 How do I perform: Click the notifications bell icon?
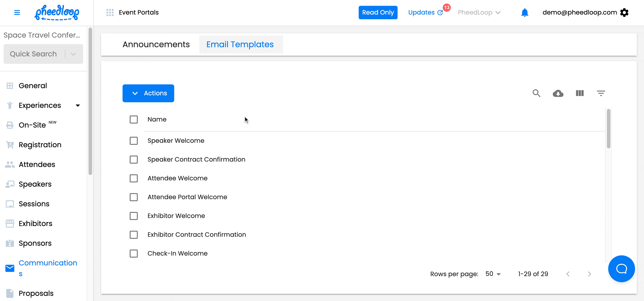[525, 13]
